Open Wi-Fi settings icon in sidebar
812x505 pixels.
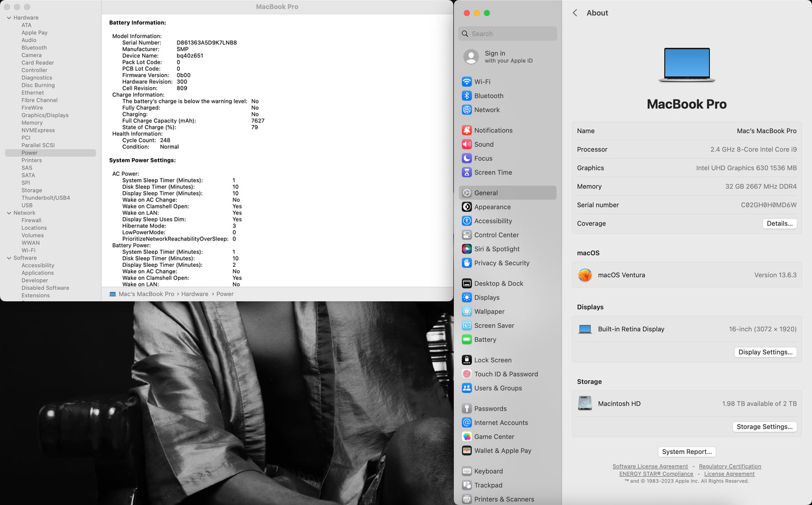point(466,81)
